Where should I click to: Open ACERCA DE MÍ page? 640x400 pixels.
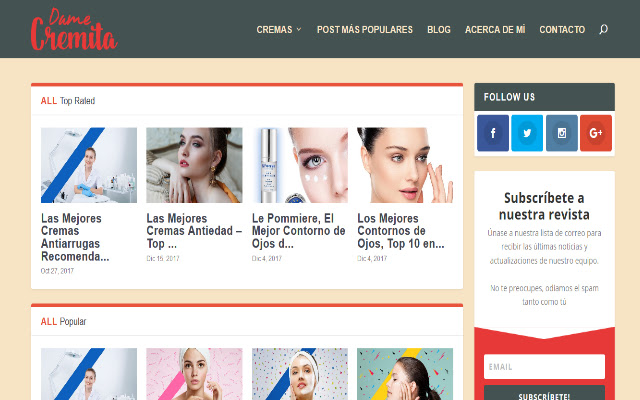click(495, 30)
